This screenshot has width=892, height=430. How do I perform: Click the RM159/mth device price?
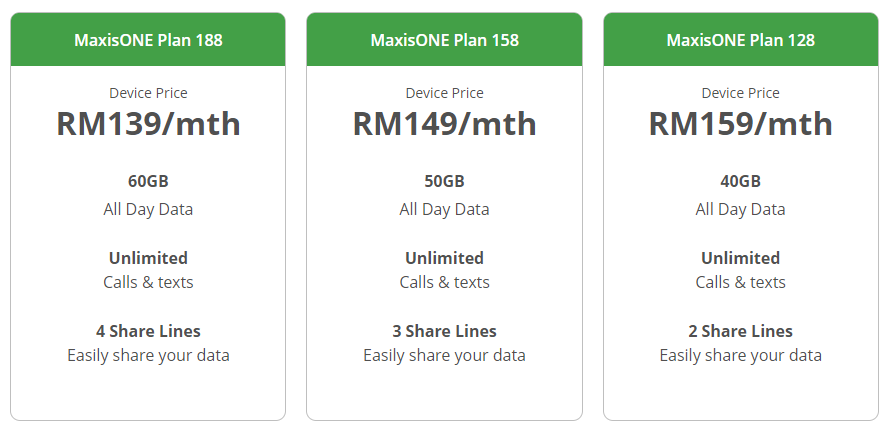740,124
